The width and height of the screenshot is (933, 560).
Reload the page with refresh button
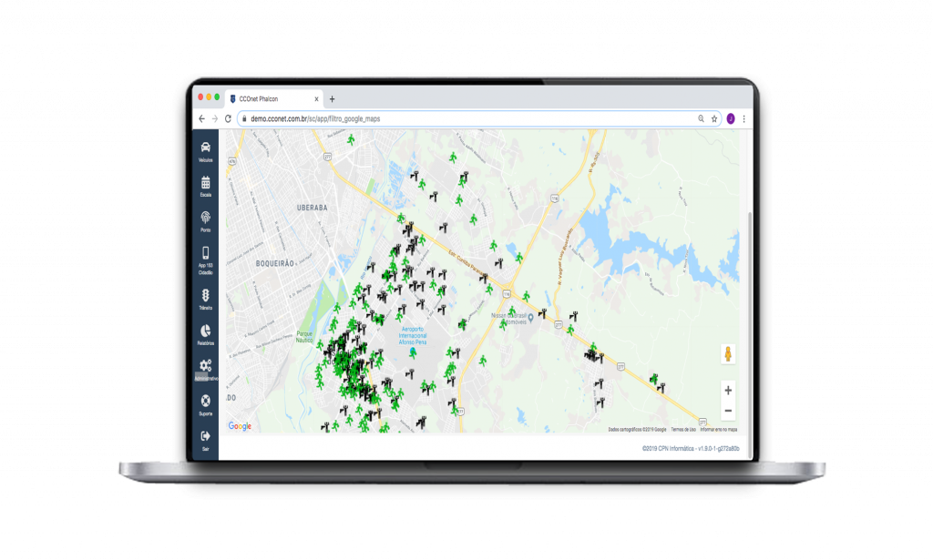click(x=228, y=119)
